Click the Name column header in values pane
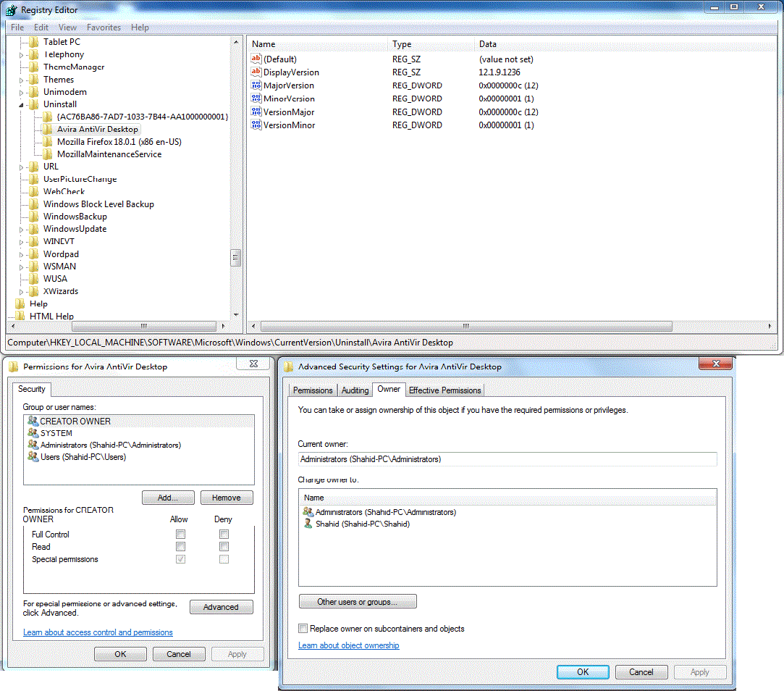 click(318, 44)
